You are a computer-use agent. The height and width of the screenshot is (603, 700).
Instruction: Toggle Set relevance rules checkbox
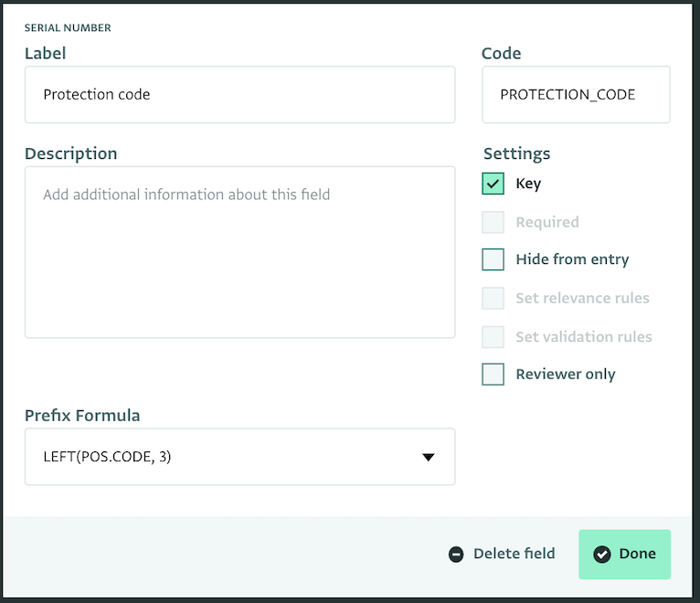pos(493,298)
